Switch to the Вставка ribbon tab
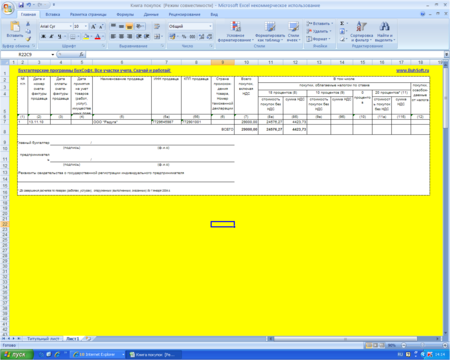The width and height of the screenshot is (450, 360). click(53, 15)
